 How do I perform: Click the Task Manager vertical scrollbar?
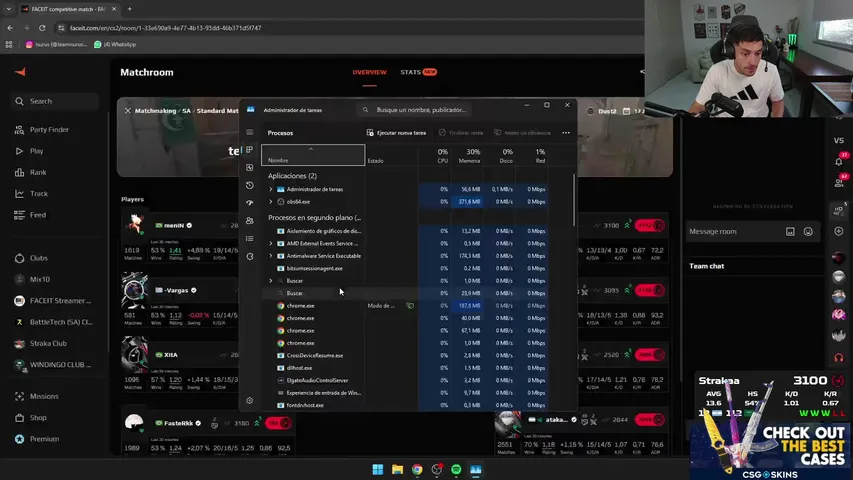coord(573,200)
